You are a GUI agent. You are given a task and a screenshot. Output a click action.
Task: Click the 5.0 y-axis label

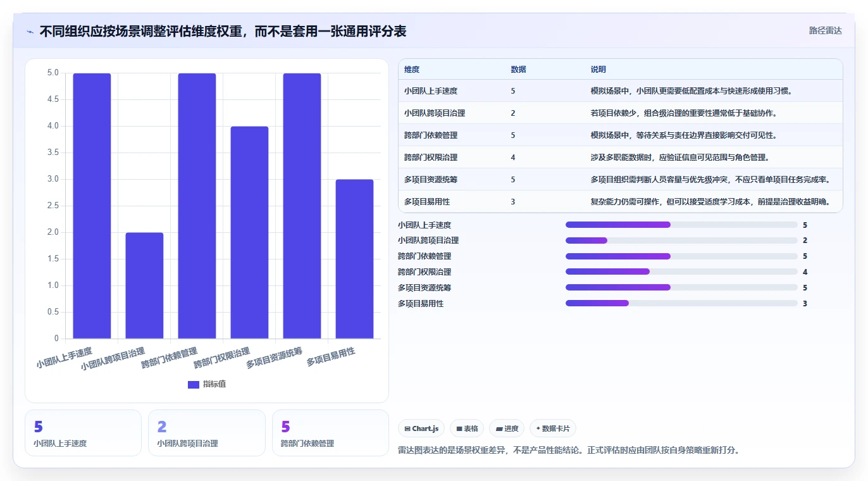[53, 73]
